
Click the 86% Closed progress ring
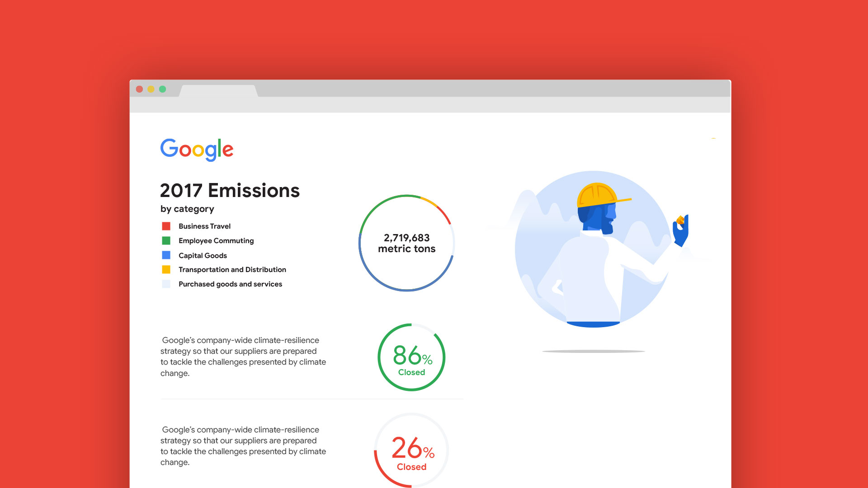click(411, 357)
